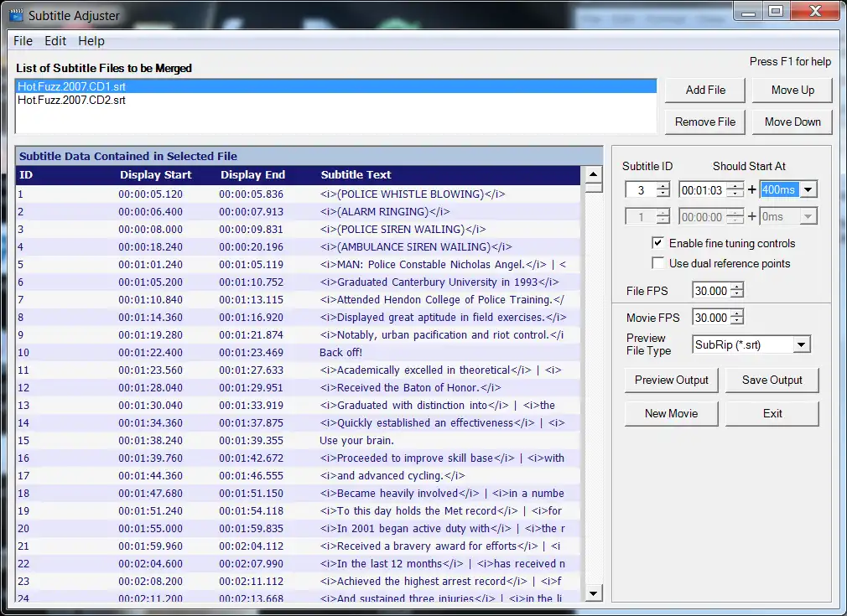Click the ID column header
The height and width of the screenshot is (616, 847).
coord(26,175)
